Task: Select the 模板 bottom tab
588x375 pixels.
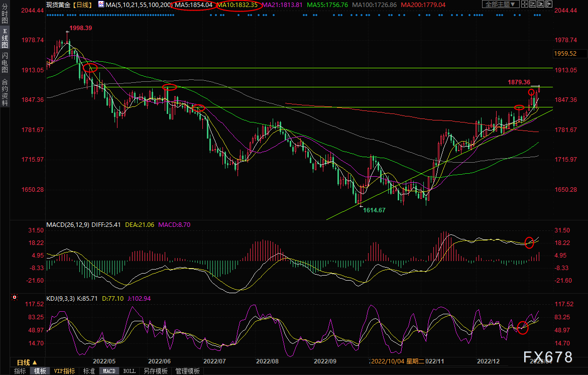Action: (40, 371)
